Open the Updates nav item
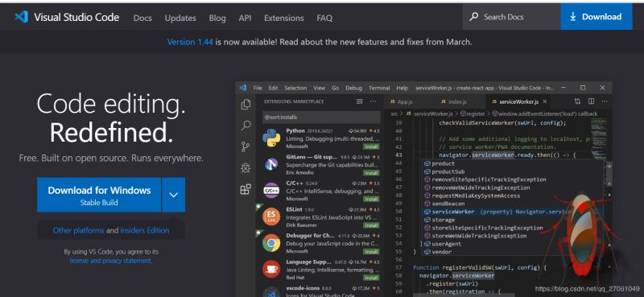The width and height of the screenshot is (644, 297). [180, 18]
